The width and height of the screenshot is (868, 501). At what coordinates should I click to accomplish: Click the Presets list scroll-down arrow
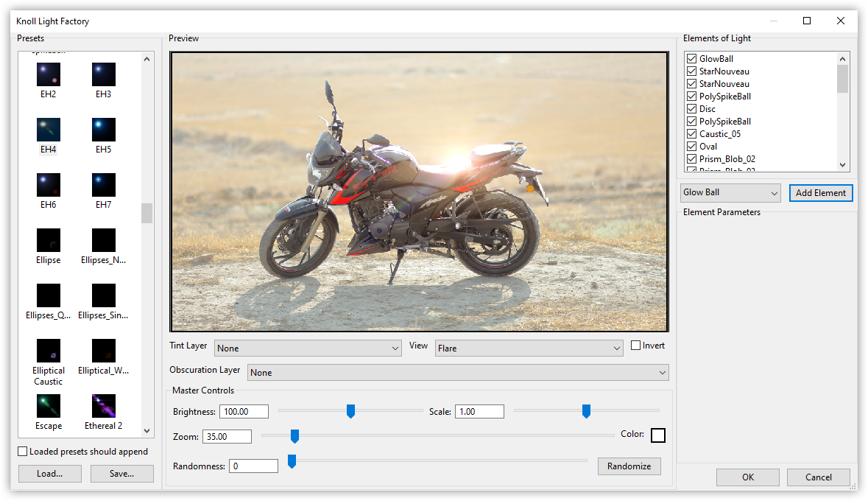pyautogui.click(x=147, y=430)
